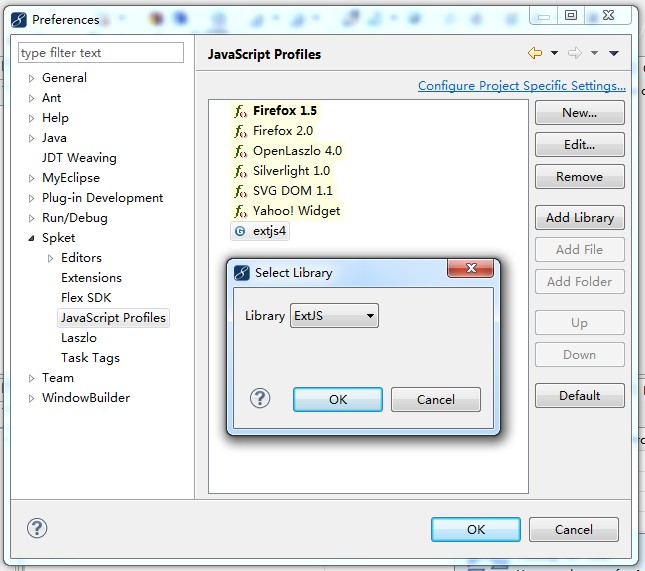Expand the Run/Debug tree node
This screenshot has width=645, height=571.
click(x=31, y=218)
